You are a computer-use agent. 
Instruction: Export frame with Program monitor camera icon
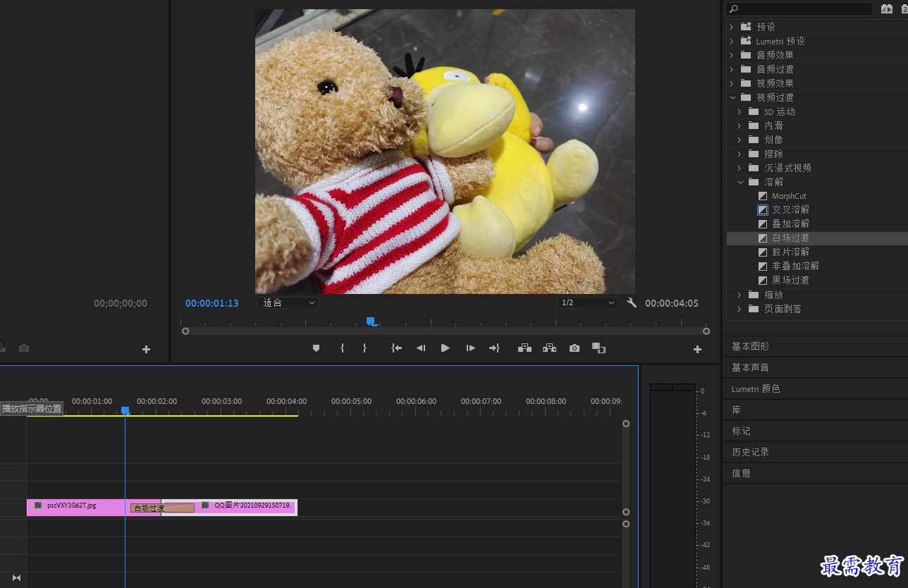coord(575,348)
